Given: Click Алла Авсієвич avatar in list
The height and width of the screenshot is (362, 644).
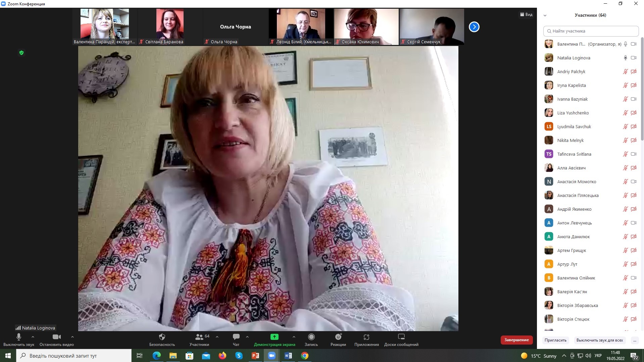Looking at the screenshot, I should tap(549, 168).
